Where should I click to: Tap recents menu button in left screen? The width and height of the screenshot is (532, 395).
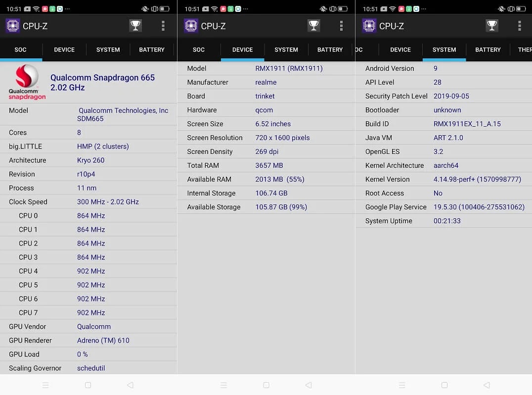45,385
